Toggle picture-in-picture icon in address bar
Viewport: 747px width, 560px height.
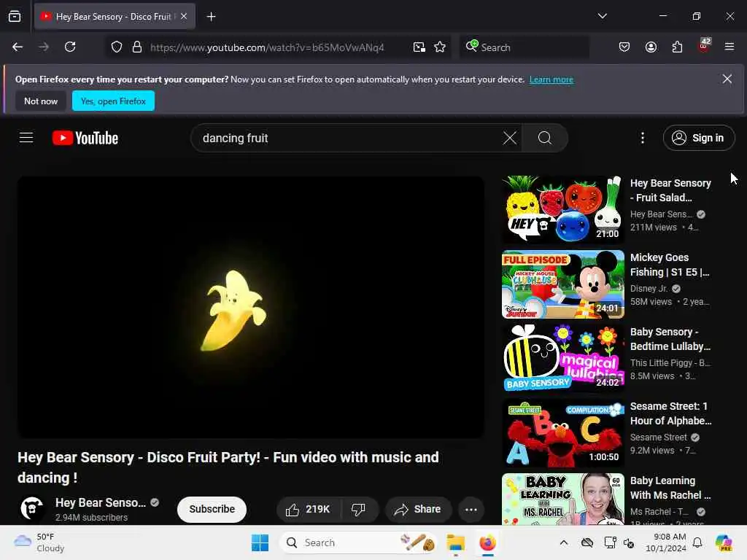point(419,47)
